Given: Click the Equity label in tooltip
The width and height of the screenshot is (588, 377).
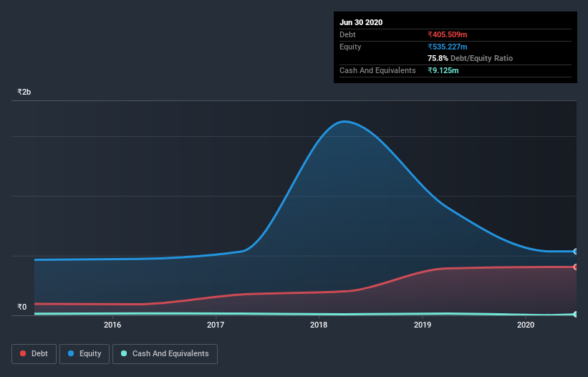Looking at the screenshot, I should click(x=350, y=47).
